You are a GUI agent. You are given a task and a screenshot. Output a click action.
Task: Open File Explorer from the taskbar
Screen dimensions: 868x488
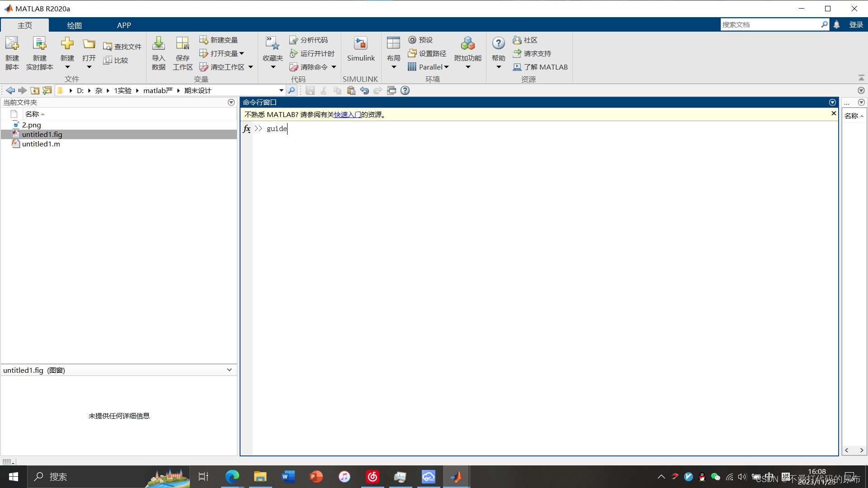tap(260, 477)
